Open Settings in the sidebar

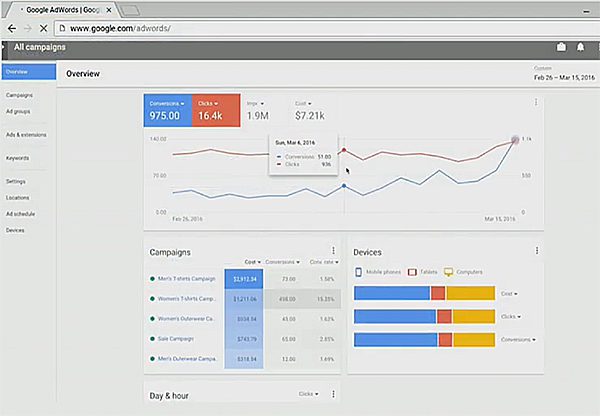[x=16, y=181]
